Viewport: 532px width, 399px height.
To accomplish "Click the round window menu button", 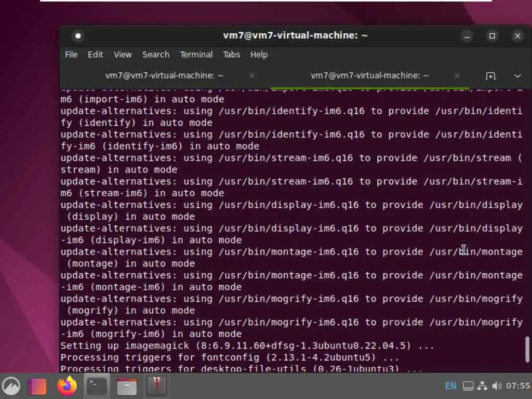I will point(78,36).
